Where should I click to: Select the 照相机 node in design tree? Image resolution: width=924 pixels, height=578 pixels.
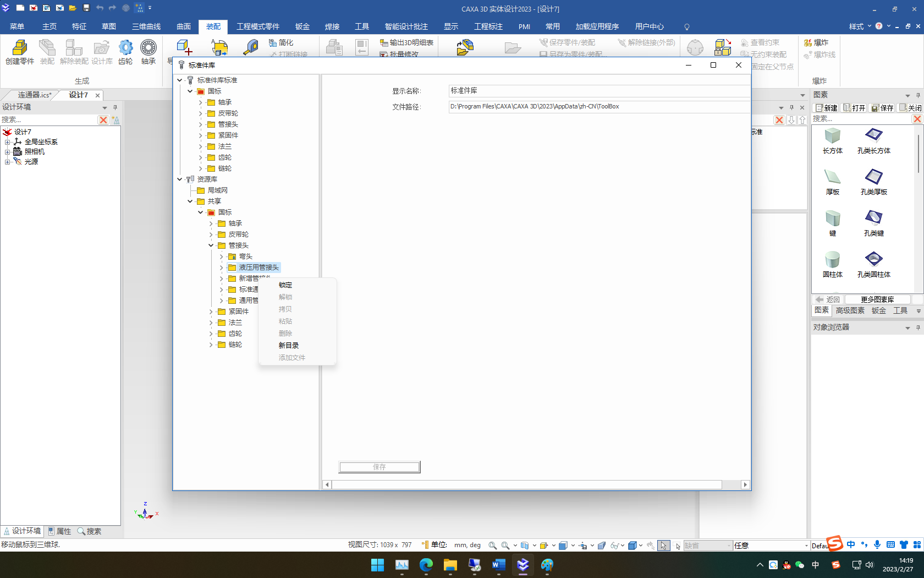click(x=34, y=152)
